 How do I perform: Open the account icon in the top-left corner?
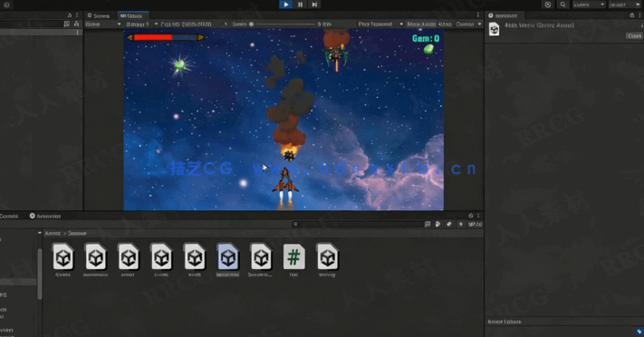[6, 5]
